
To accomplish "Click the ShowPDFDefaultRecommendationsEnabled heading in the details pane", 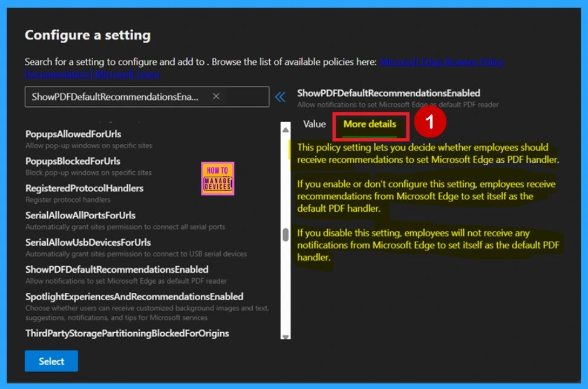I will click(x=388, y=93).
